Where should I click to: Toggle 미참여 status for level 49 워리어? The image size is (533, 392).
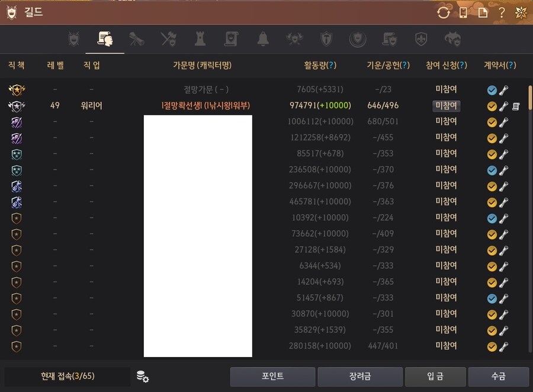coord(446,105)
